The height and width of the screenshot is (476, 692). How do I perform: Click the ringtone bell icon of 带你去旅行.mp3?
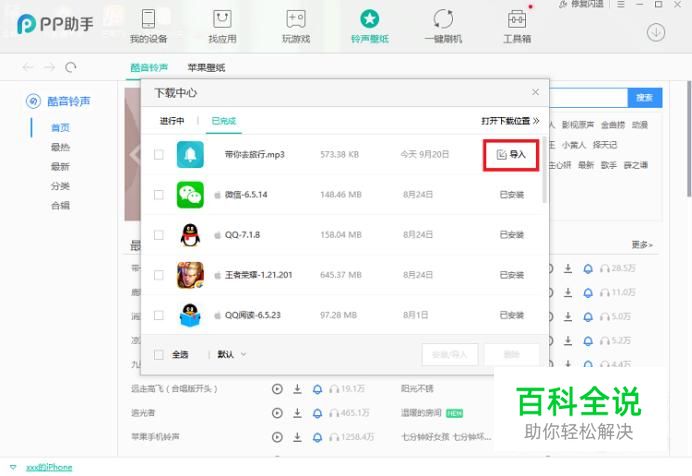[190, 154]
